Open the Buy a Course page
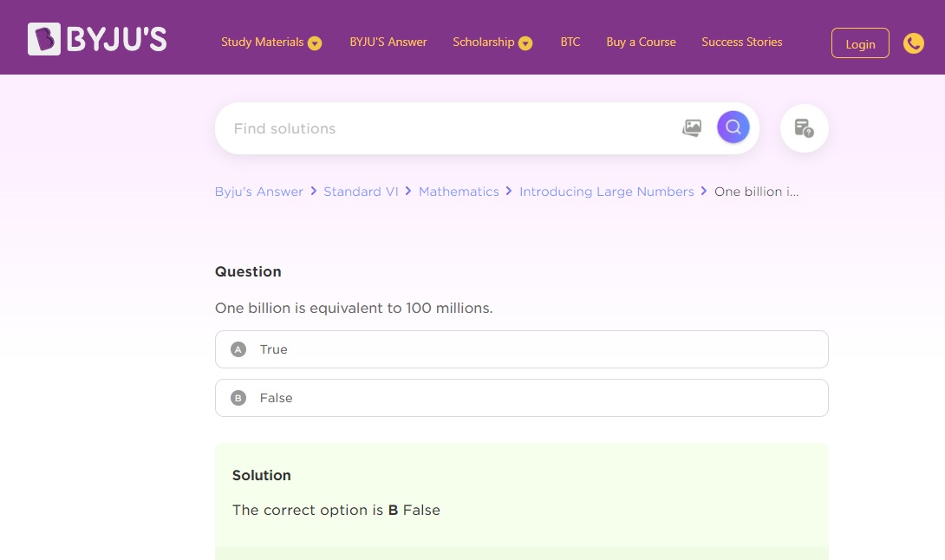 (641, 42)
